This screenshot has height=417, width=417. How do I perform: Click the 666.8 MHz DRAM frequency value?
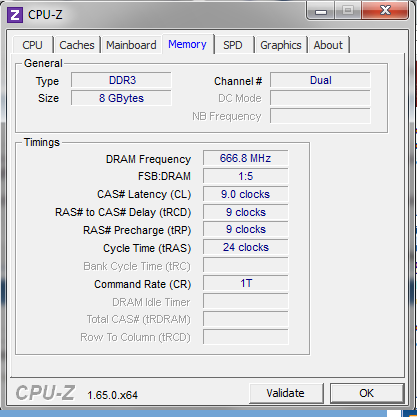(246, 158)
